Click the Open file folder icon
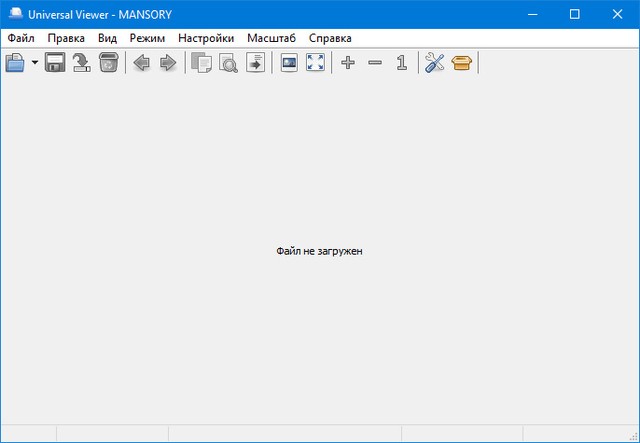The image size is (640, 443). coord(16,63)
